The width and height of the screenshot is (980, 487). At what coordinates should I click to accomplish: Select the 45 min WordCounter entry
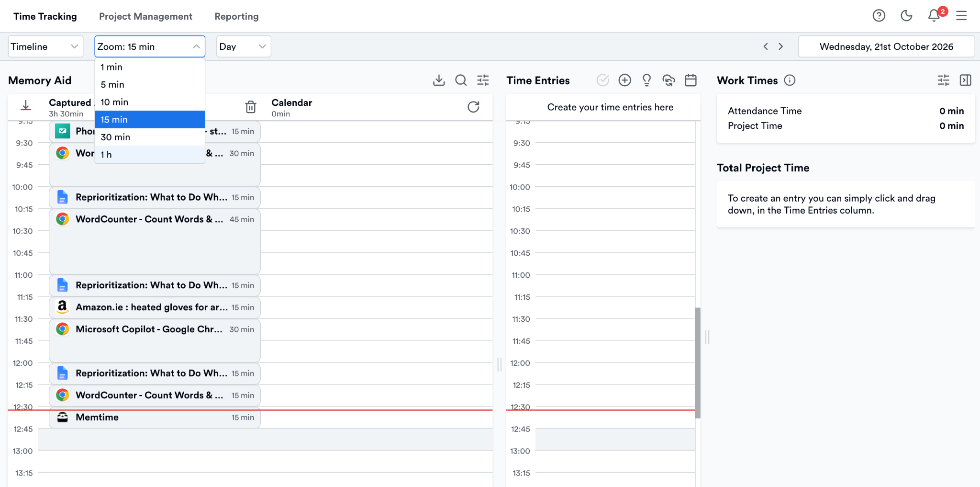(x=155, y=241)
